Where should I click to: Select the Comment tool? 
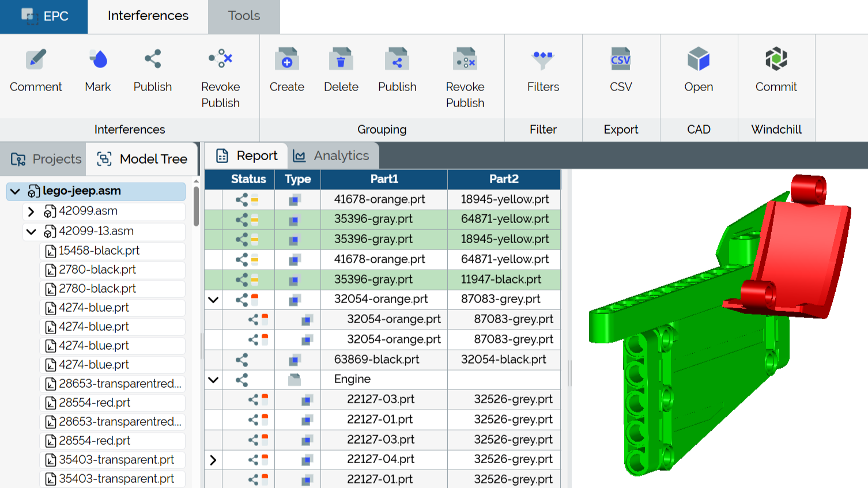tap(36, 69)
